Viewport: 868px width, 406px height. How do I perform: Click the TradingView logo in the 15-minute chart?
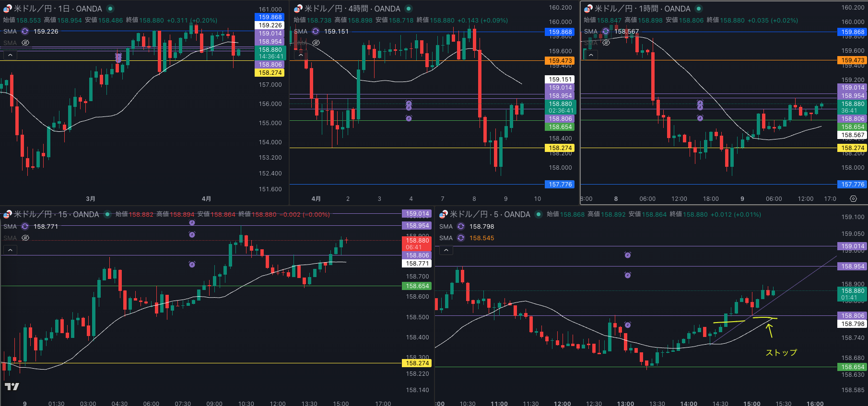(12, 386)
